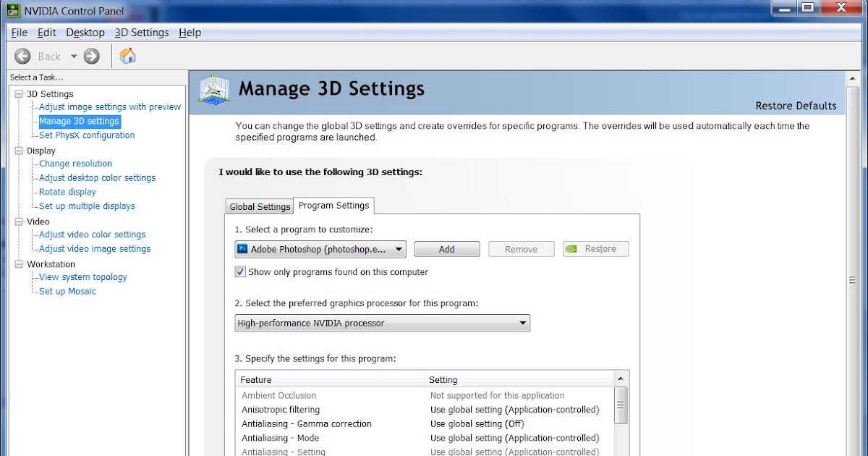This screenshot has width=868, height=456.
Task: Click main panel vertical scrollbar thumb
Action: 851,280
